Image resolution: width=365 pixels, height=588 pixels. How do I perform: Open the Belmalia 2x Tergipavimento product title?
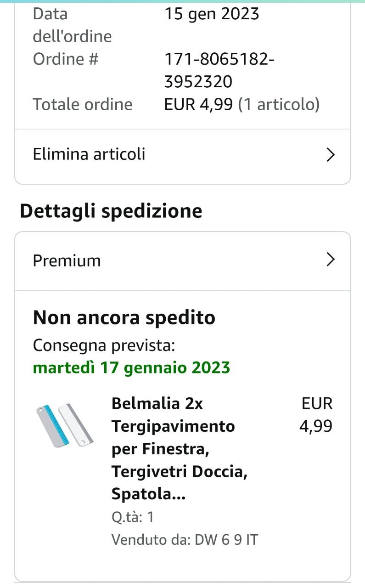click(173, 426)
